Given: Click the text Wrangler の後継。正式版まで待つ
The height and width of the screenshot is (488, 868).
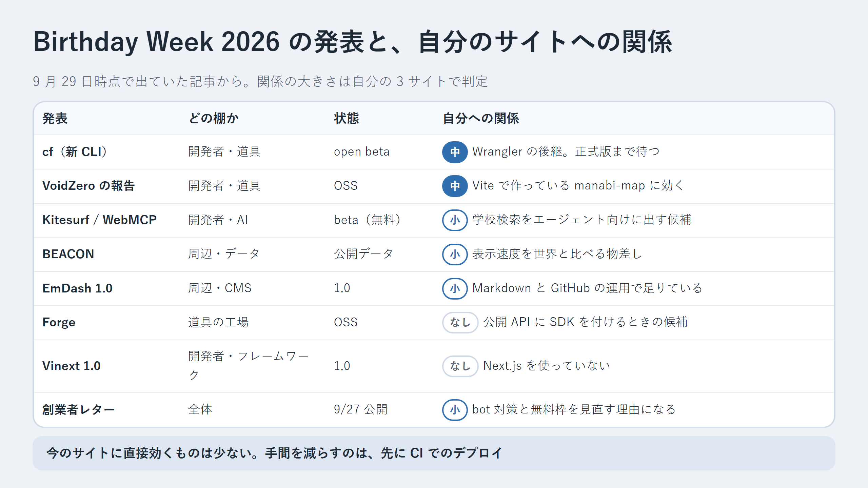Looking at the screenshot, I should pos(566,152).
